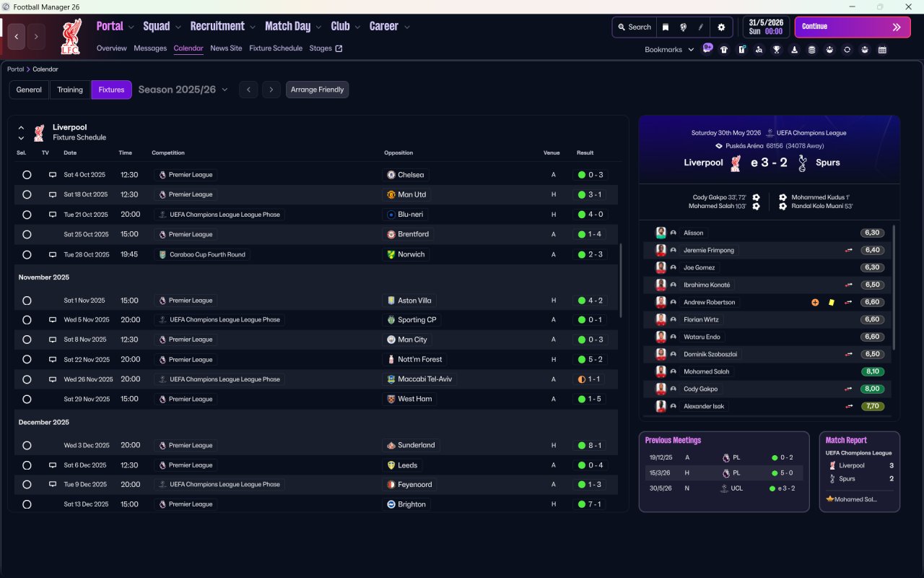Select the Fixtures calendar tab

(112, 90)
